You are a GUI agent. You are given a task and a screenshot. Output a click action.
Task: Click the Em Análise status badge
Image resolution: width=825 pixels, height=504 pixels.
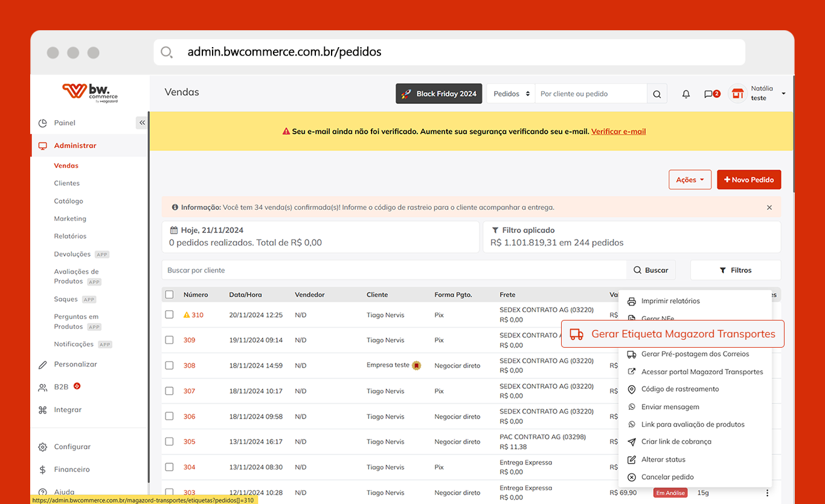click(x=670, y=493)
